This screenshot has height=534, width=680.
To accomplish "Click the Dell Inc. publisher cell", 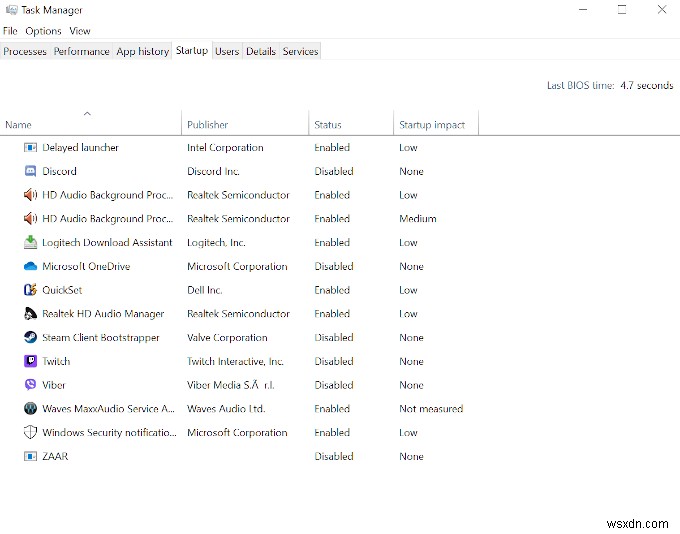I will (204, 290).
